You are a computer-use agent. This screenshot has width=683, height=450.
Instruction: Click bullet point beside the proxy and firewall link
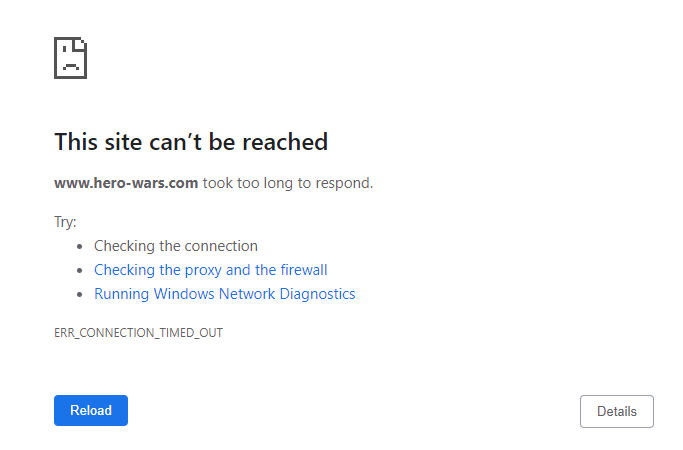(79, 271)
